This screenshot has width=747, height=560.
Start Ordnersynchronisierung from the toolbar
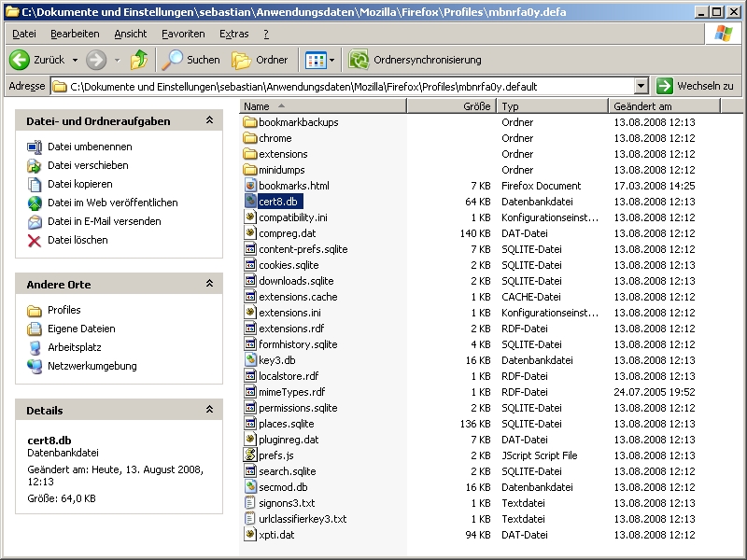(415, 60)
